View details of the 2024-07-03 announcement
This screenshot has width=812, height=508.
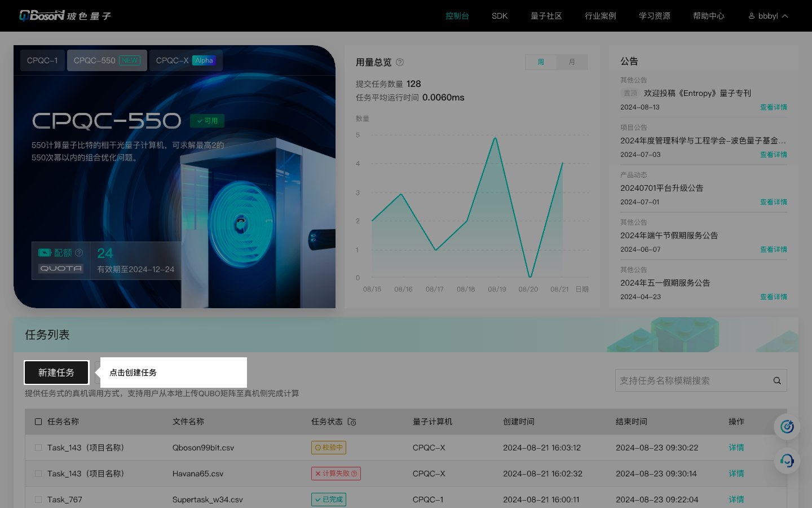[774, 155]
